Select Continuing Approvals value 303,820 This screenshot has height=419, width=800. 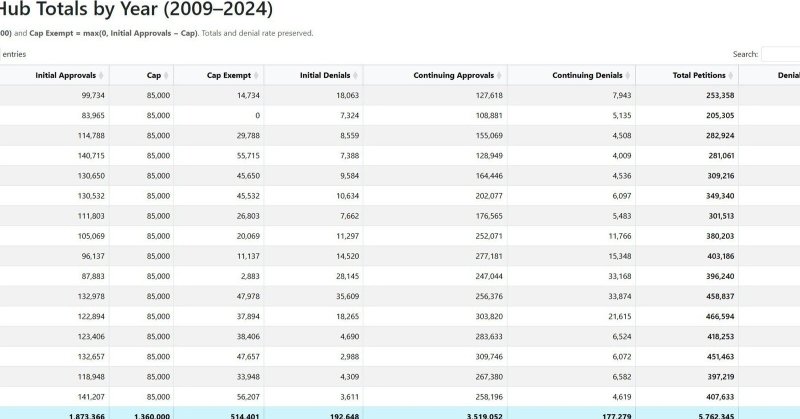pyautogui.click(x=489, y=316)
